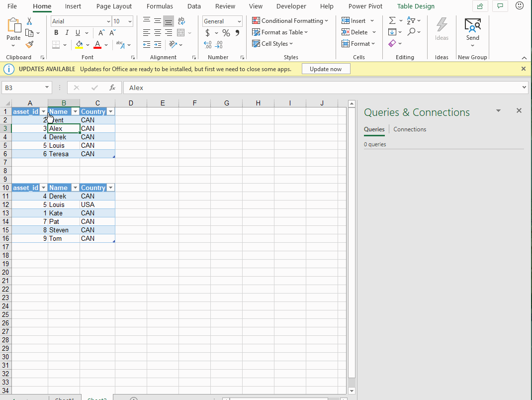Toggle Italic formatting
The image size is (532, 400).
(x=67, y=33)
